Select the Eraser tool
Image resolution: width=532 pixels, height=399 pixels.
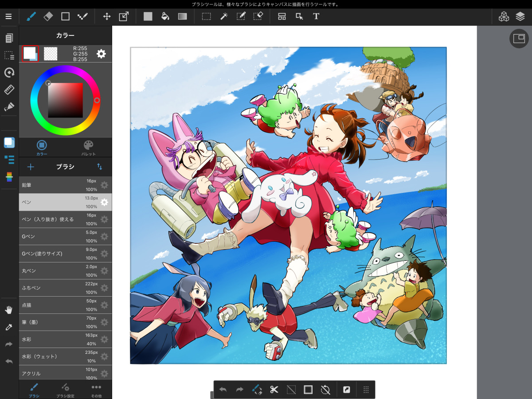pos(48,16)
